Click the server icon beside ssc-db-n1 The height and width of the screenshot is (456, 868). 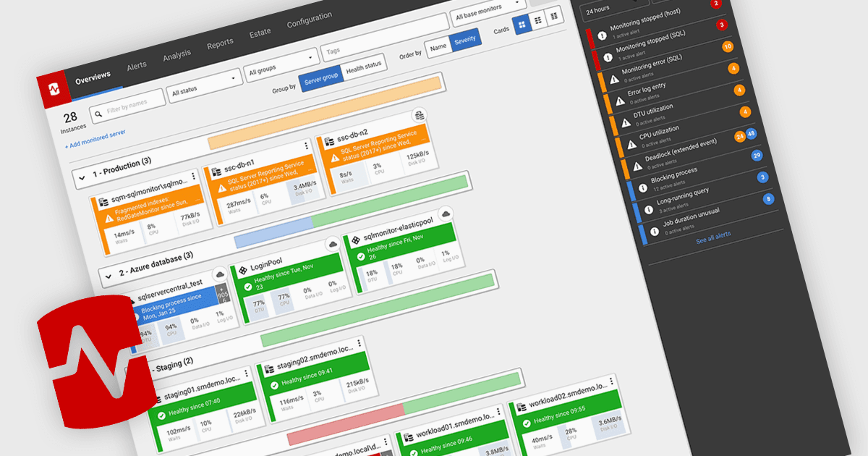coord(215,171)
